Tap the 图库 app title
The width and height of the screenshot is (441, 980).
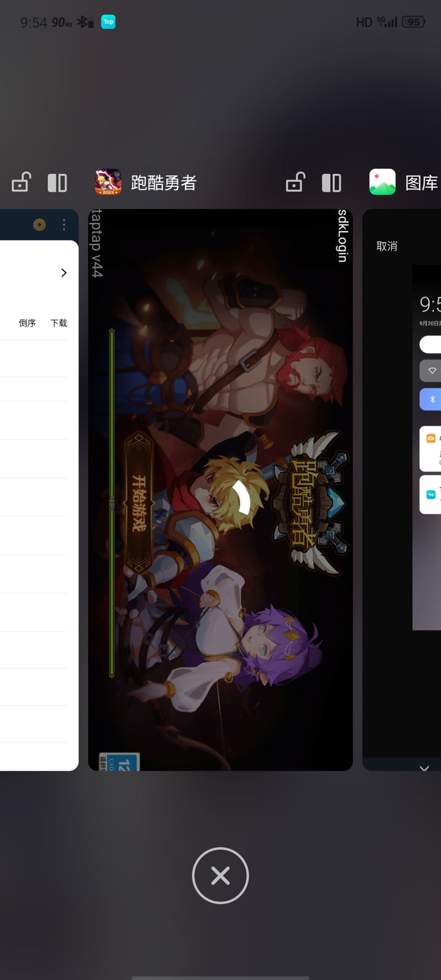[421, 183]
